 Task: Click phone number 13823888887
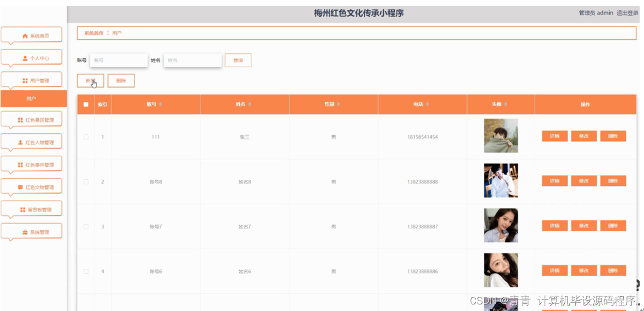click(422, 226)
